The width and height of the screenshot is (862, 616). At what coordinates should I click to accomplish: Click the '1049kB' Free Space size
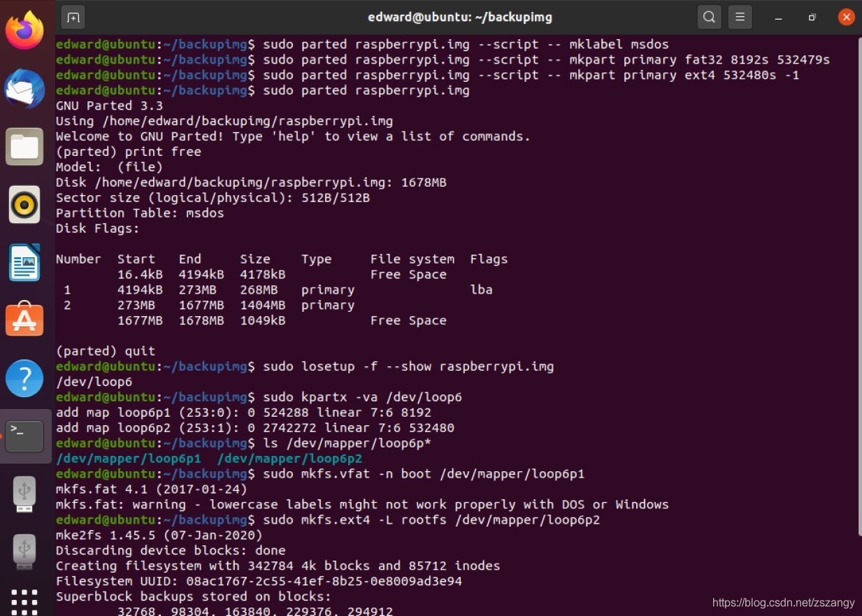pyautogui.click(x=263, y=320)
